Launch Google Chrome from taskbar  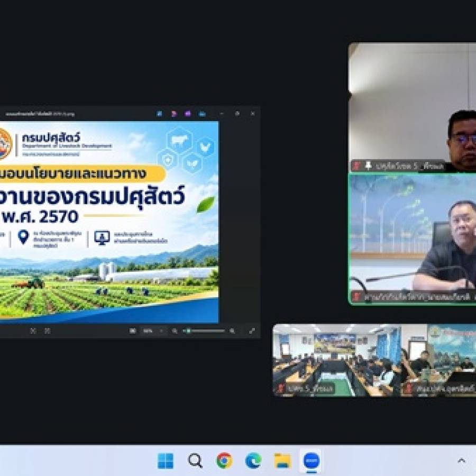pos(224,461)
